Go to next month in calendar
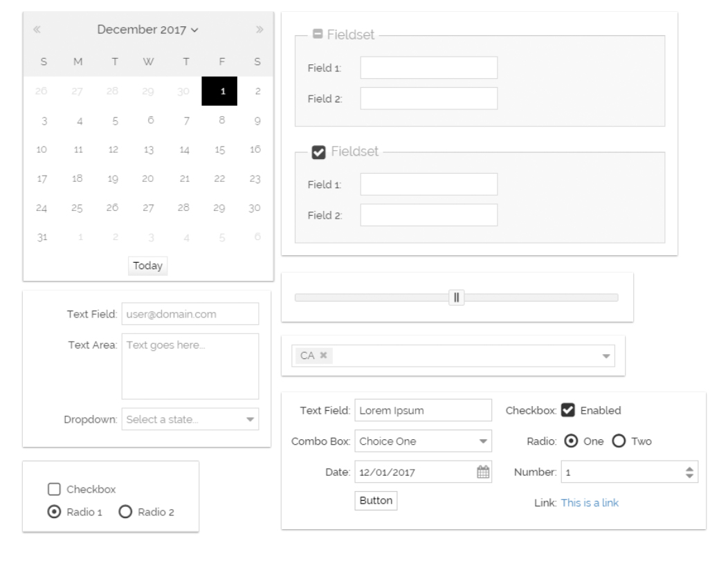The width and height of the screenshot is (728, 581). [260, 30]
